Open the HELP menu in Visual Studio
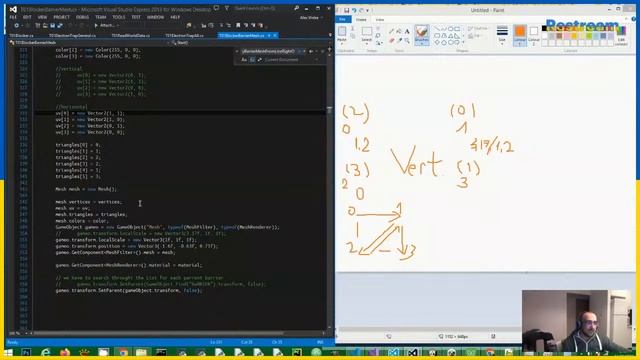This screenshot has height=360, width=640. [x=175, y=17]
